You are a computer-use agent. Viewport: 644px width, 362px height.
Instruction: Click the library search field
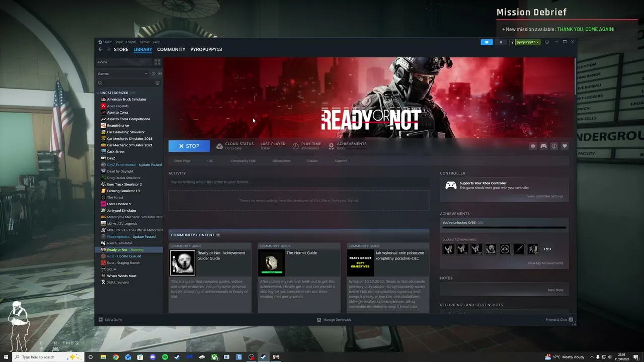tap(128, 83)
